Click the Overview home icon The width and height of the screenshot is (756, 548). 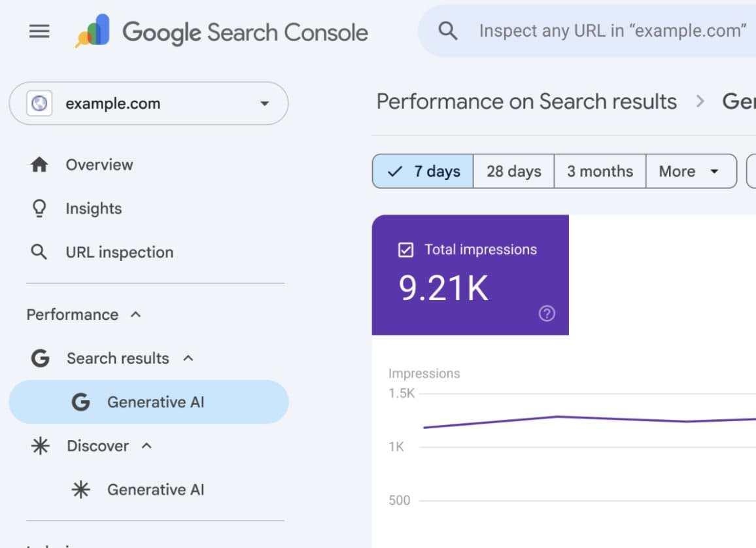[39, 165]
